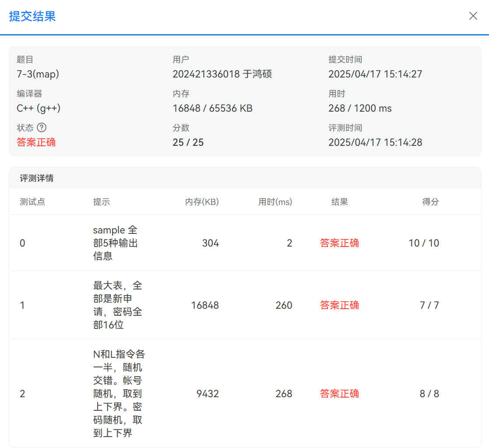The width and height of the screenshot is (489, 448).
Task: Click the 测试点 column header
Action: click(x=32, y=202)
